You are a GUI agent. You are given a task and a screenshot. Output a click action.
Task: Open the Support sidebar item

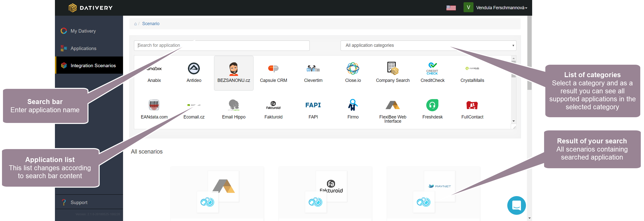tap(89, 202)
